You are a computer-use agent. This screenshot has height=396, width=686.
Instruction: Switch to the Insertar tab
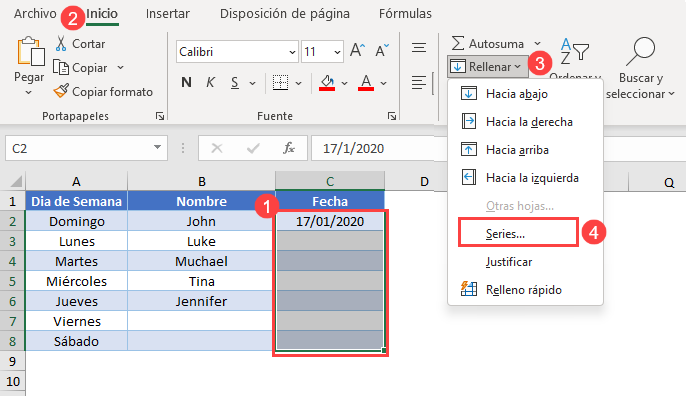coord(168,14)
